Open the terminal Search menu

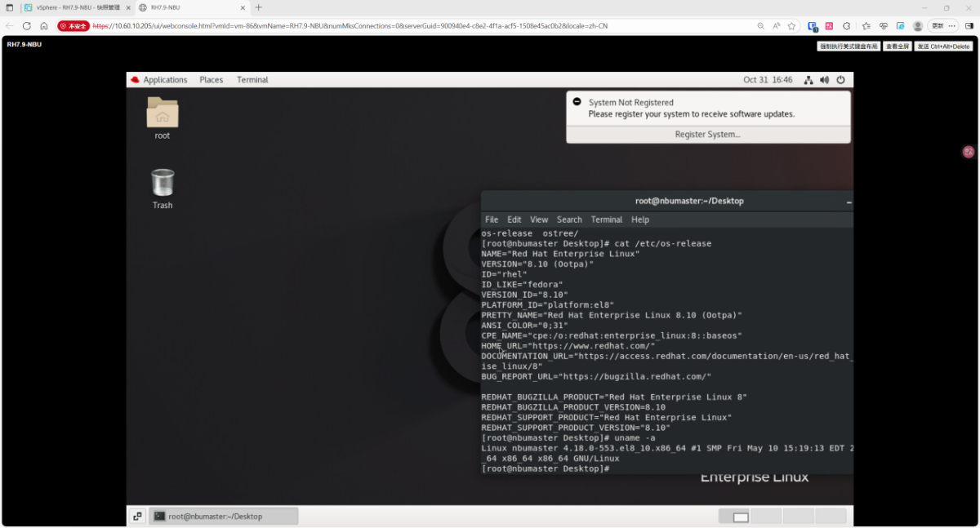click(x=569, y=220)
